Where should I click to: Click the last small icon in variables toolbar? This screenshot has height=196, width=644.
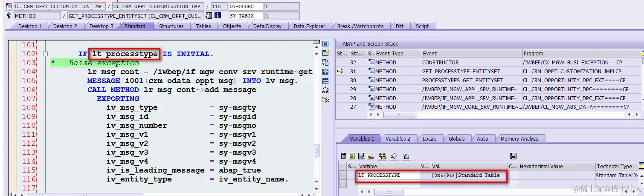pos(406,156)
